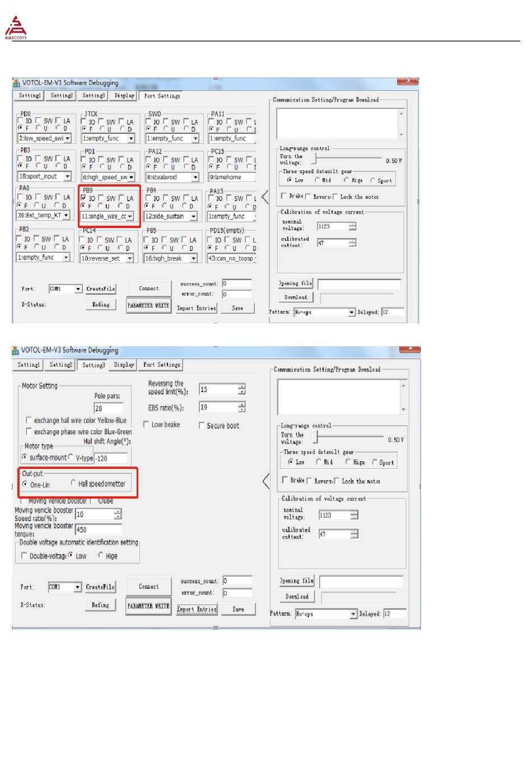This screenshot has height=772, width=532.
Task: Enable the Low beake checkbox
Action: point(146,425)
